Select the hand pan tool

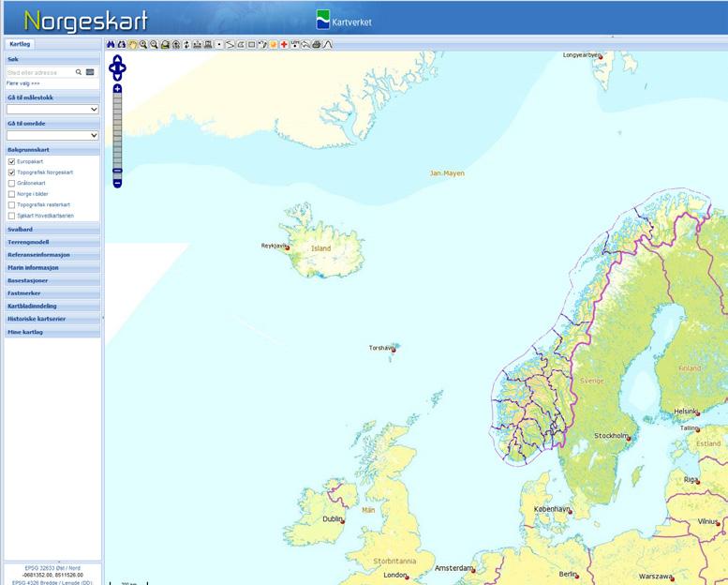(133, 45)
